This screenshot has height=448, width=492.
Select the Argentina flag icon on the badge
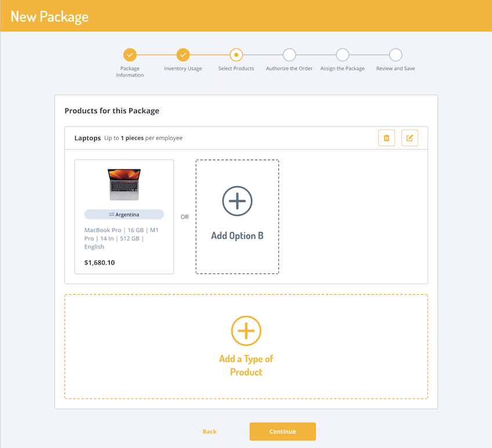[111, 214]
